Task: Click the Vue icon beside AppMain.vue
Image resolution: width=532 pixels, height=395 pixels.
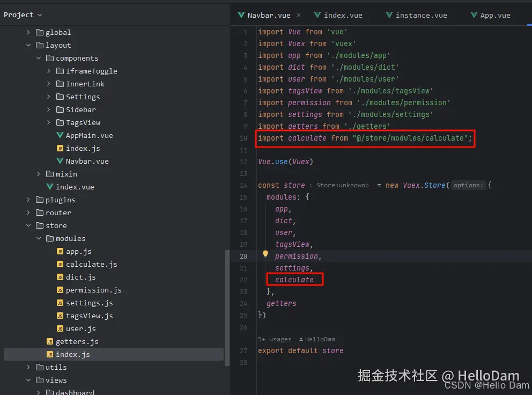Action: point(60,135)
